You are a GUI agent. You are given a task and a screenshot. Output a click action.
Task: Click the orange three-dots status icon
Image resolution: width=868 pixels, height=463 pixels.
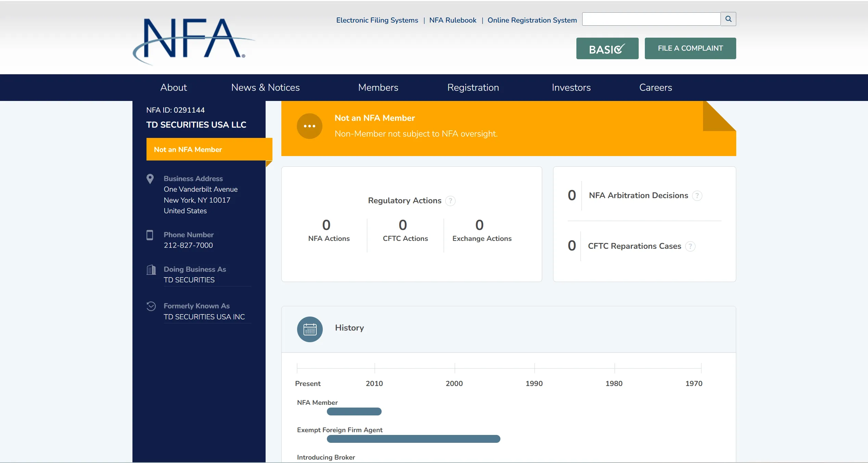click(x=309, y=126)
